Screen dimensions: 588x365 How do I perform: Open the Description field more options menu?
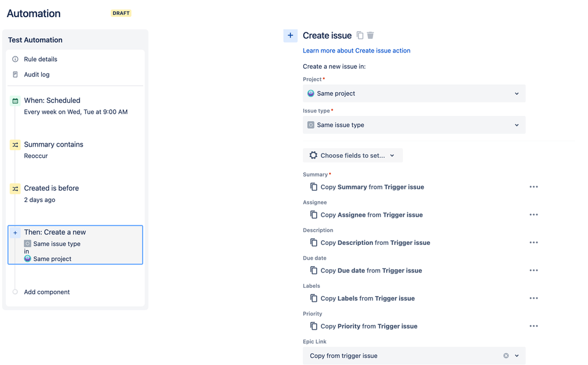click(x=534, y=243)
